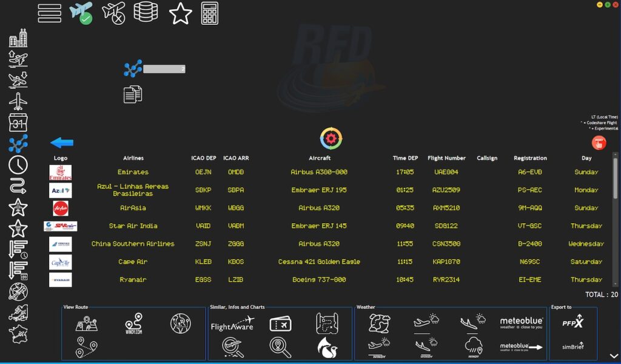
Task: Open the hamburger main menu
Action: click(50, 13)
